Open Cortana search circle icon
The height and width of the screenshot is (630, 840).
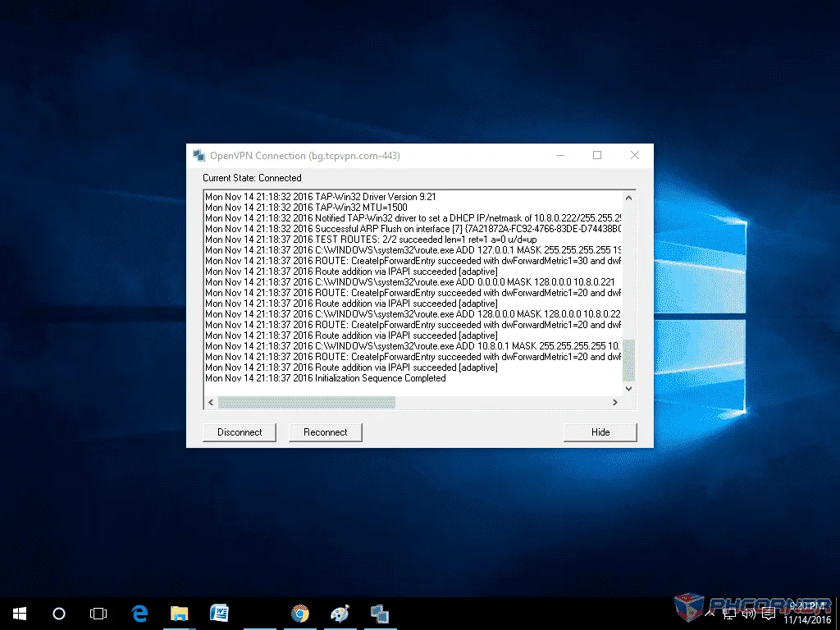coord(59,614)
